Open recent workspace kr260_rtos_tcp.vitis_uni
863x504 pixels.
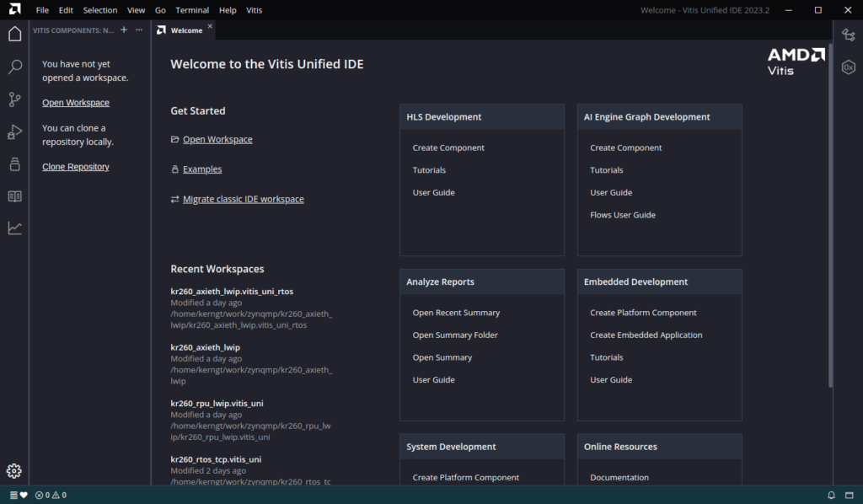[216, 459]
